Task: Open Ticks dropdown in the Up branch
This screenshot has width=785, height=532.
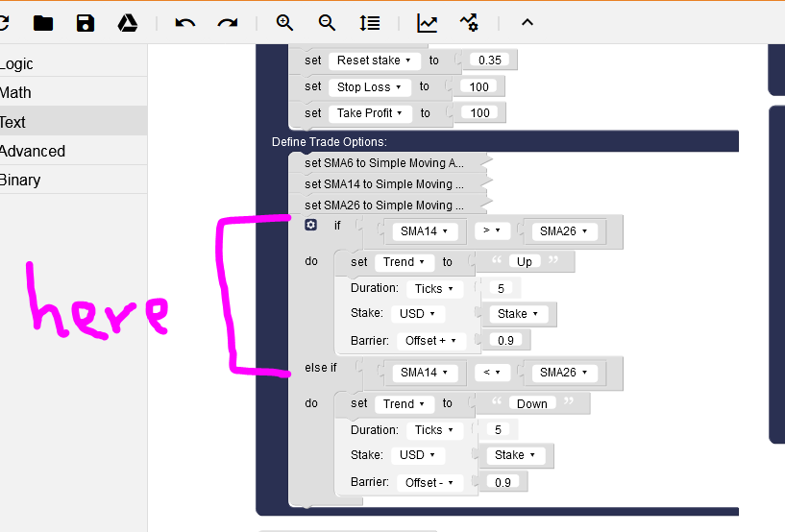Action: click(434, 289)
